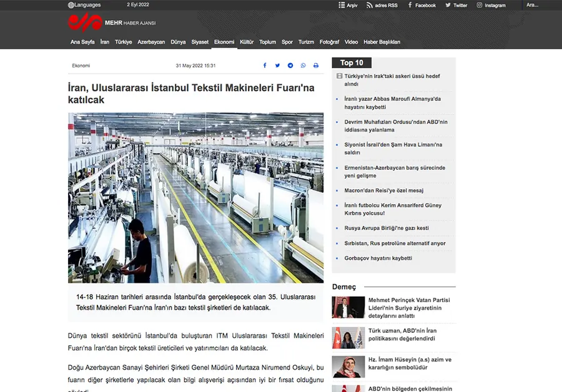Click the textile factory article image
This screenshot has height=392, width=562.
tap(195, 198)
